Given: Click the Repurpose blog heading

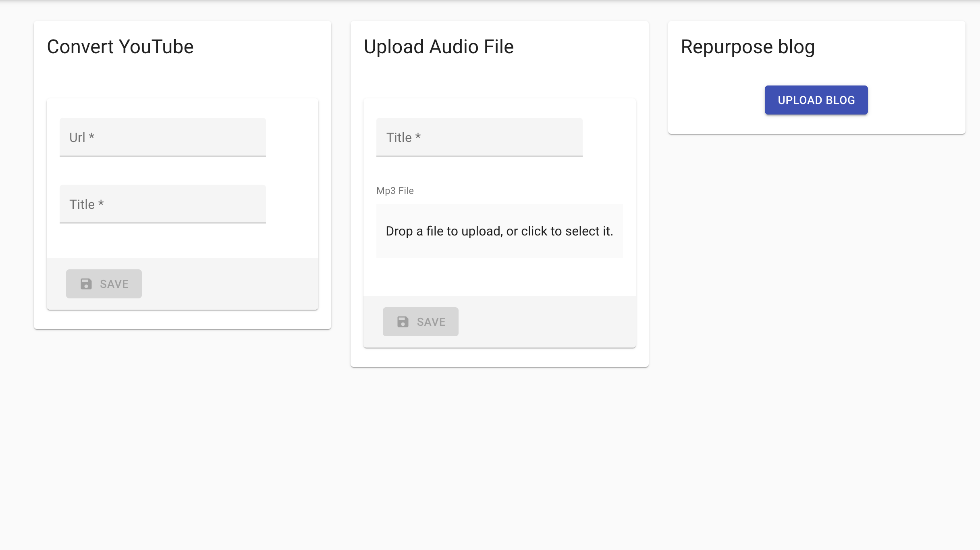Looking at the screenshot, I should click(747, 47).
